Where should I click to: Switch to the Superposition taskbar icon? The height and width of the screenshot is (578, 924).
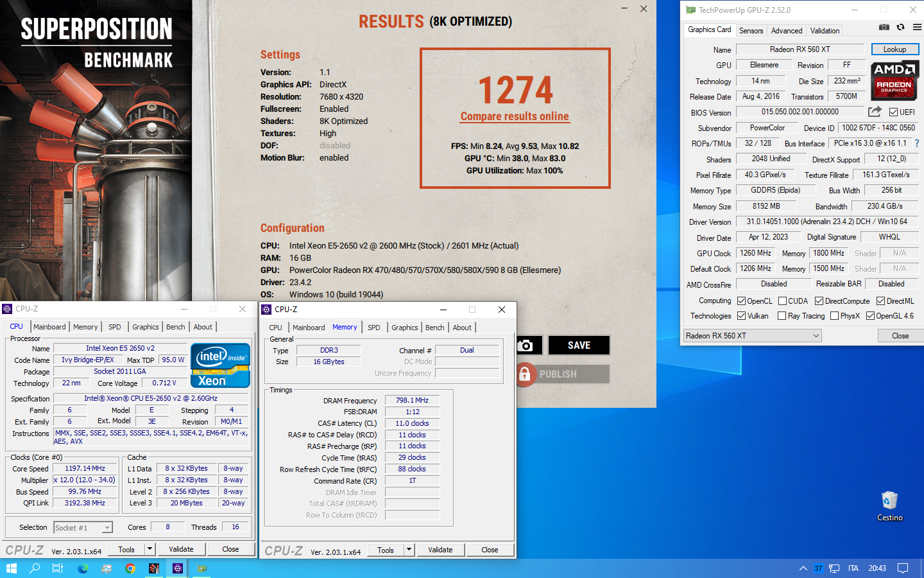coord(154,568)
